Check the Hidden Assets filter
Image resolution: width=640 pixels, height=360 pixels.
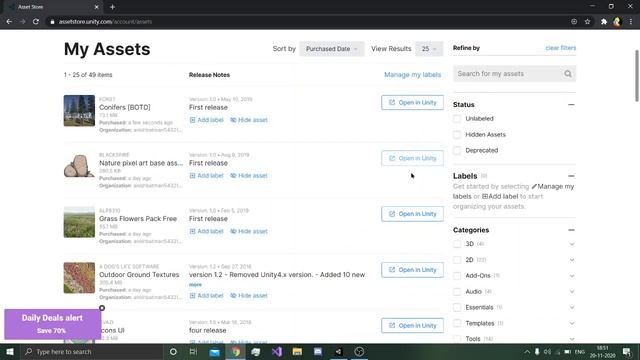coord(457,135)
